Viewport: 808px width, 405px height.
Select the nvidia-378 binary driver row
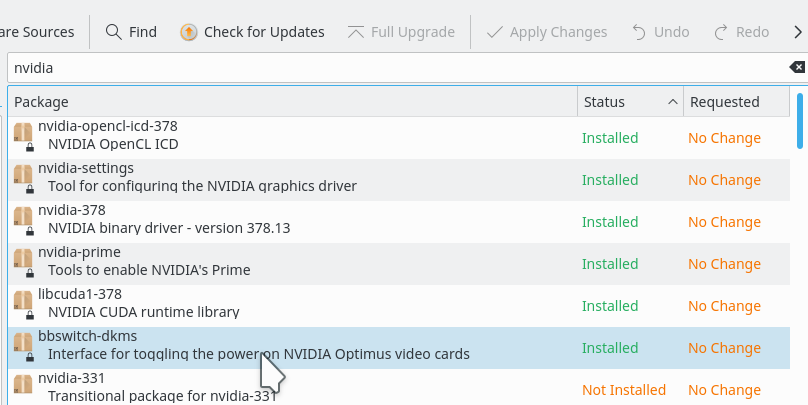[x=300, y=222]
